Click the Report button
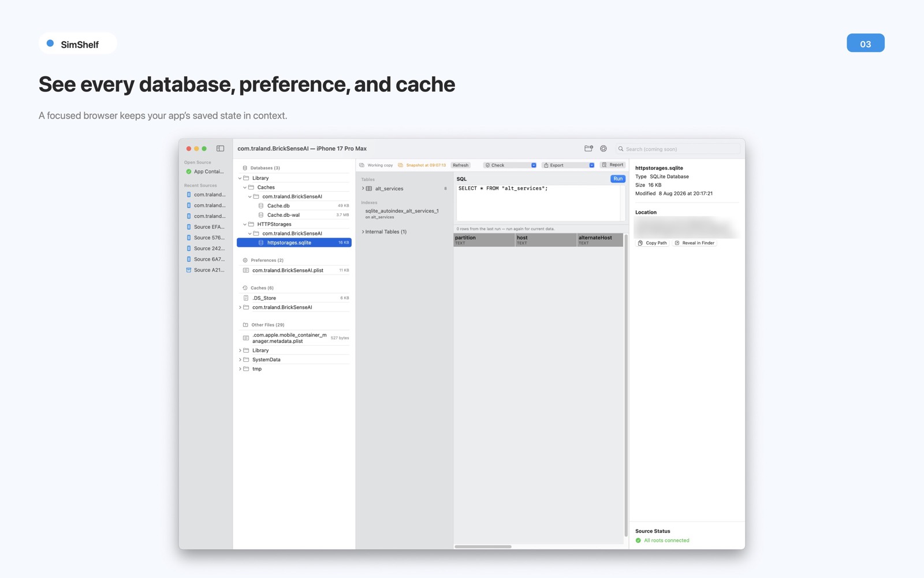 click(x=613, y=165)
